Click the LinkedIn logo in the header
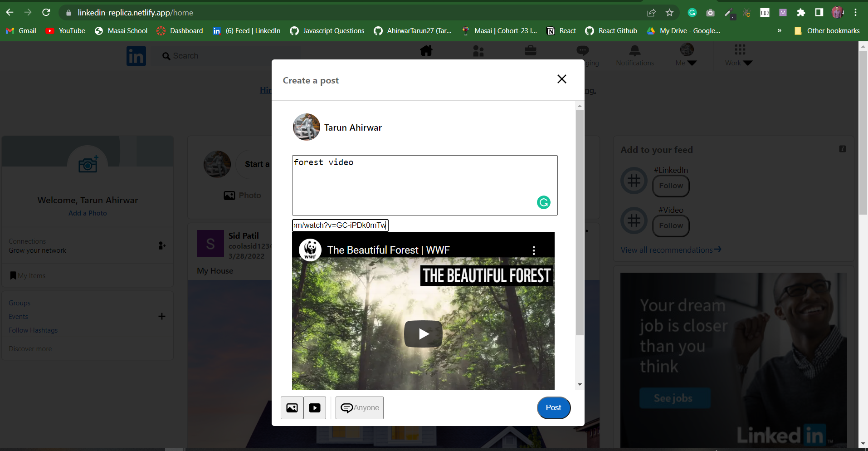The width and height of the screenshot is (868, 451). coord(136,56)
